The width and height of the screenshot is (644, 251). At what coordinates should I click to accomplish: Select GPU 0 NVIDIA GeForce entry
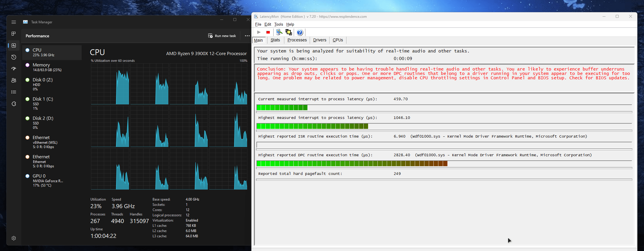click(x=52, y=180)
